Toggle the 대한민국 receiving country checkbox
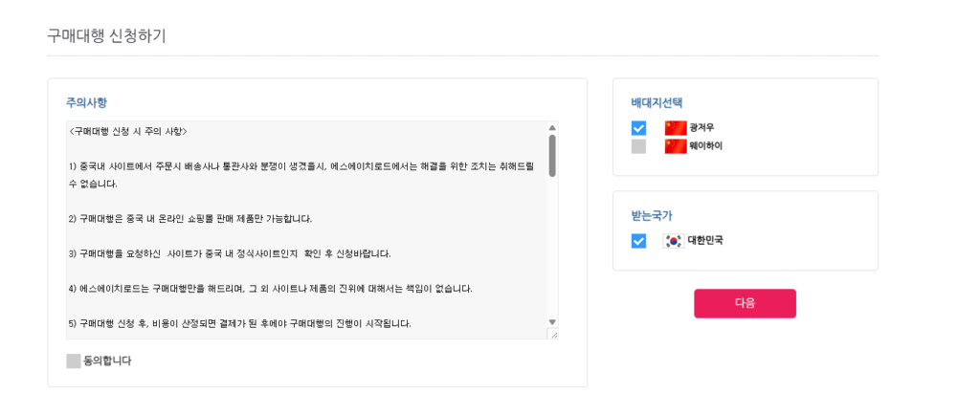 (638, 241)
